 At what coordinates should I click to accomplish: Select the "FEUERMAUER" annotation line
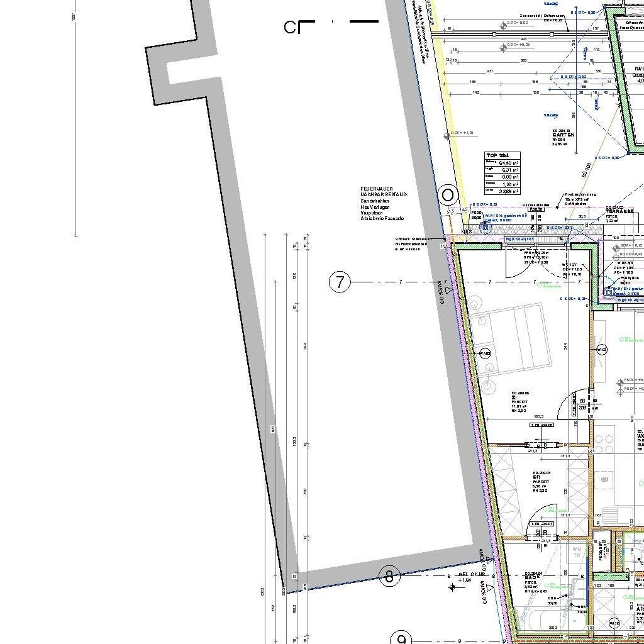point(377,189)
